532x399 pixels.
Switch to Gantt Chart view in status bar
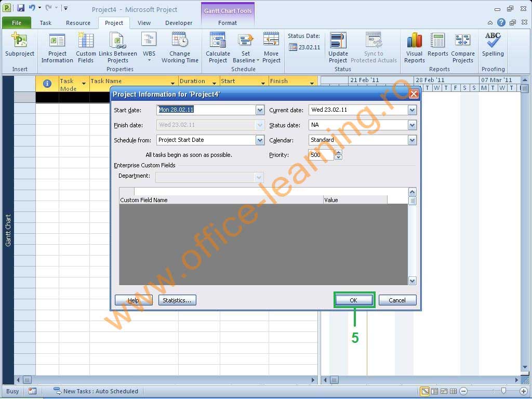[424, 391]
